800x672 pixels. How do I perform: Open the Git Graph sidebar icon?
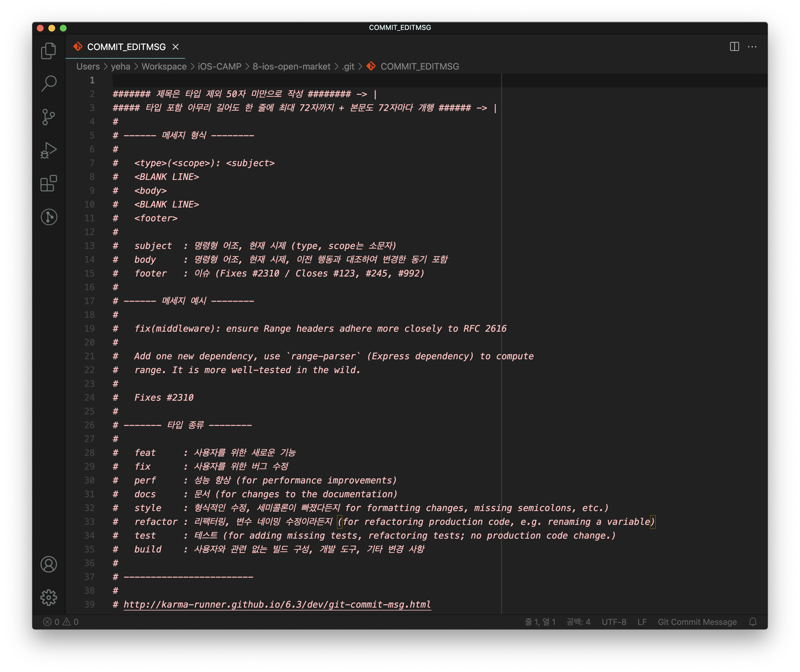(48, 217)
